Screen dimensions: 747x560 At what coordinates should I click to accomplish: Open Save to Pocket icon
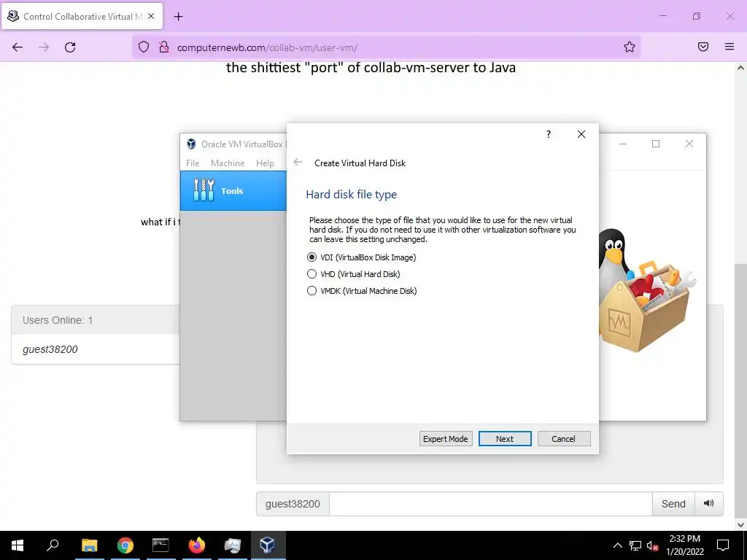click(703, 47)
